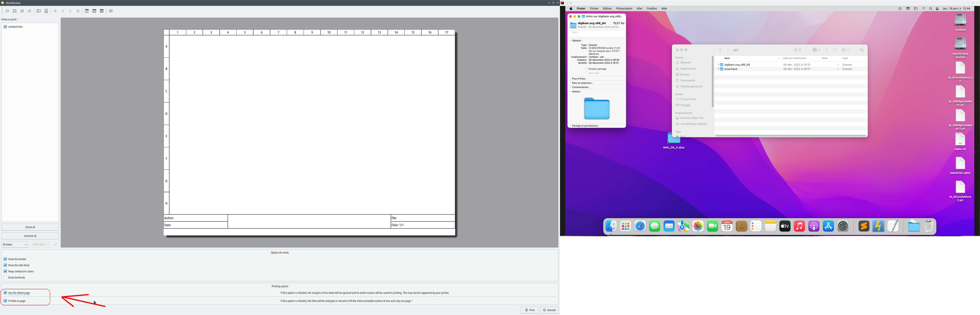Open System Preferences gear in the dock
Screen dimensions: 980x315
(x=843, y=226)
